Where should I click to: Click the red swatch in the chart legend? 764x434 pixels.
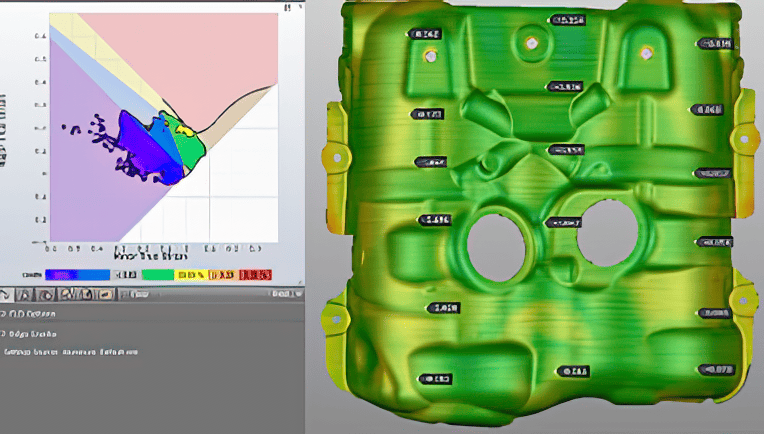tap(254, 274)
